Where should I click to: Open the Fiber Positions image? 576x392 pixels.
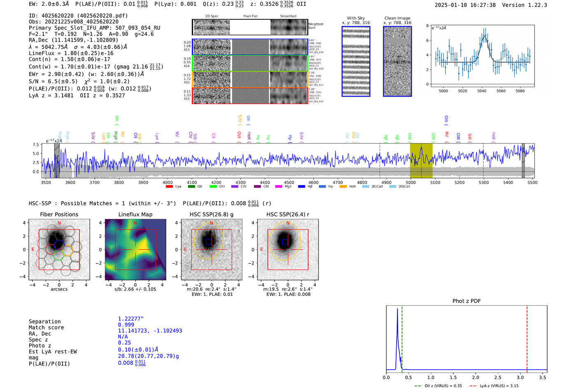tap(59, 250)
